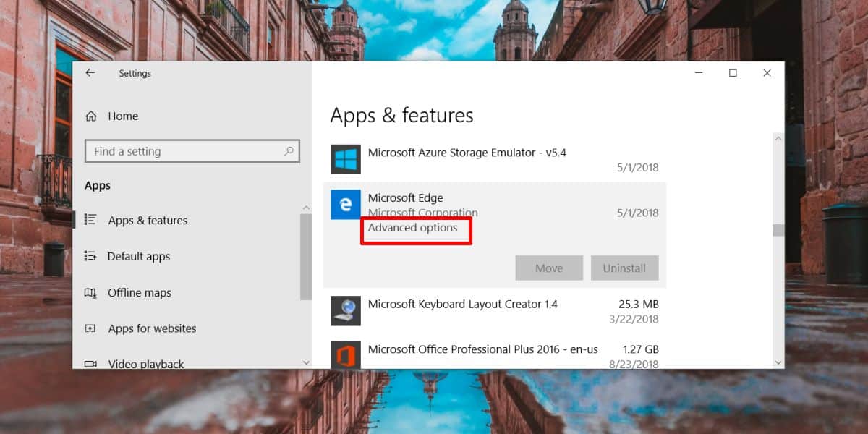Click the Home icon in sidebar
This screenshot has width=868, height=434.
click(x=91, y=116)
